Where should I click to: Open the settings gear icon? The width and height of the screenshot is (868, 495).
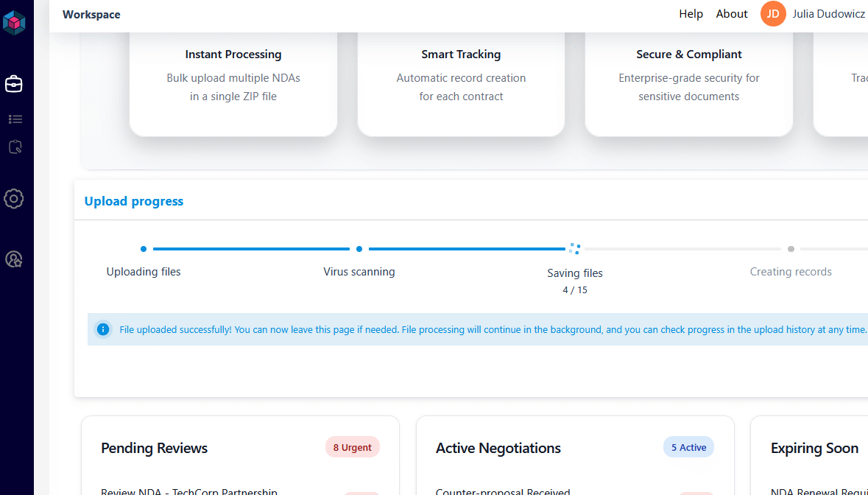click(x=14, y=198)
